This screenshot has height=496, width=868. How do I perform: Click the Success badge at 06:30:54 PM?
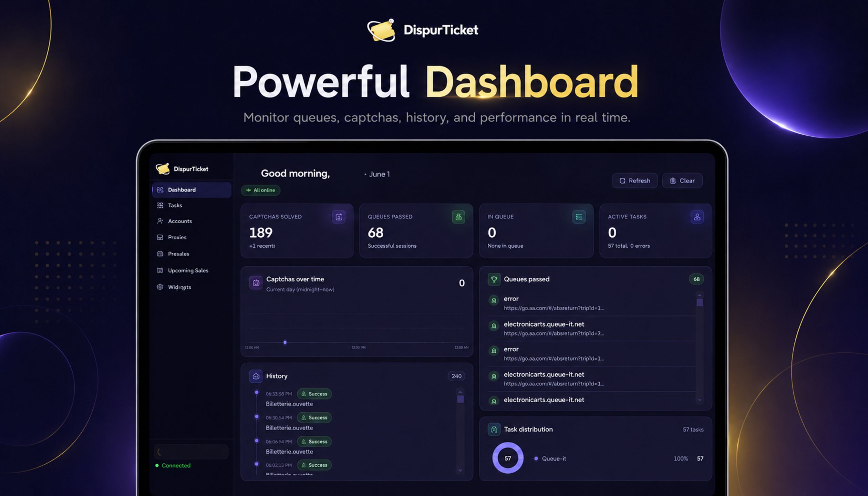[314, 417]
